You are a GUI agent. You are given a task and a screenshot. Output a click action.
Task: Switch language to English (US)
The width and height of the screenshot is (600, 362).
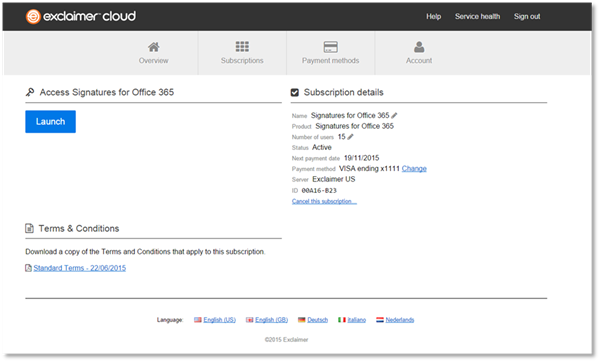click(220, 320)
